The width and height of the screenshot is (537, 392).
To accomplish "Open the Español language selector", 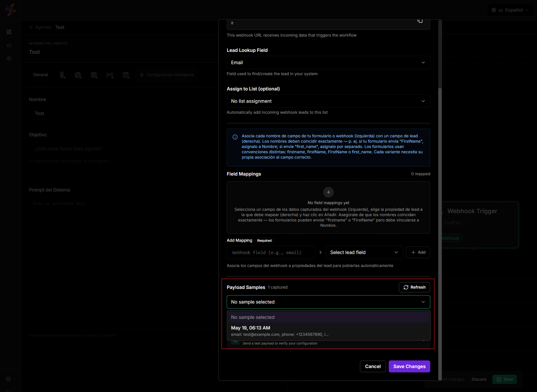I will pos(510,10).
